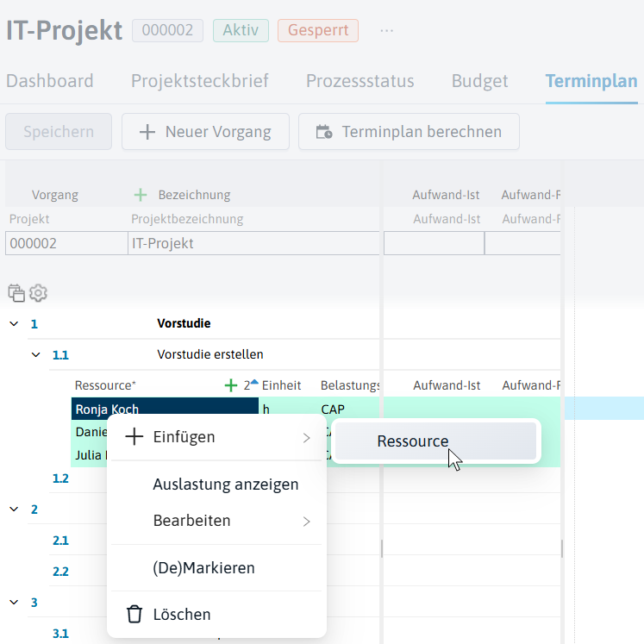Click the Terminplan berechnen button

(x=409, y=132)
